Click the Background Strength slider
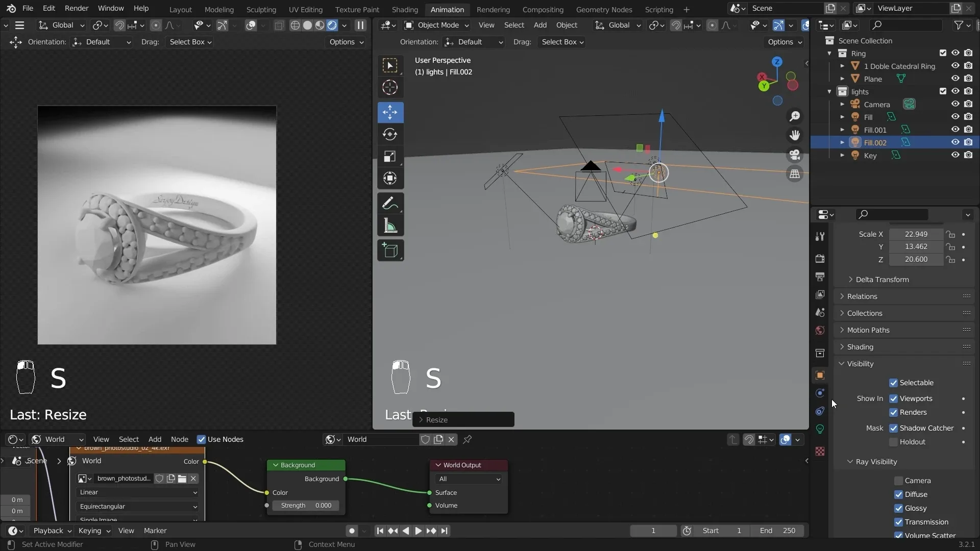 click(x=305, y=506)
